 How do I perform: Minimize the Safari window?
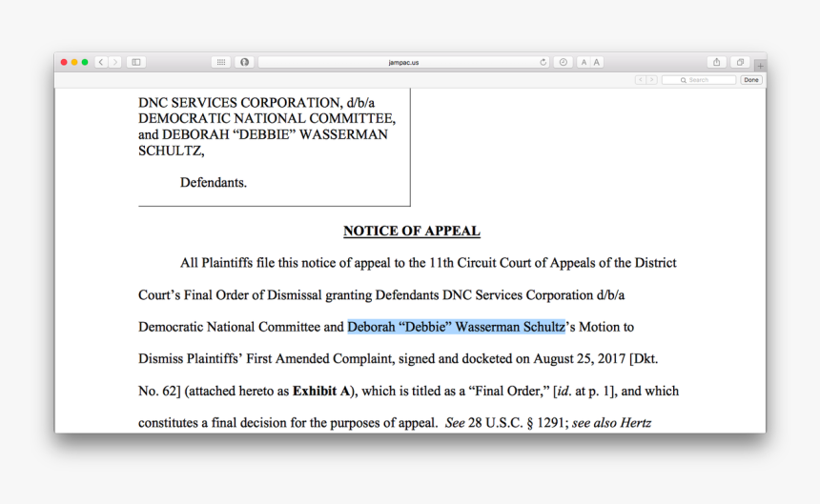point(74,62)
